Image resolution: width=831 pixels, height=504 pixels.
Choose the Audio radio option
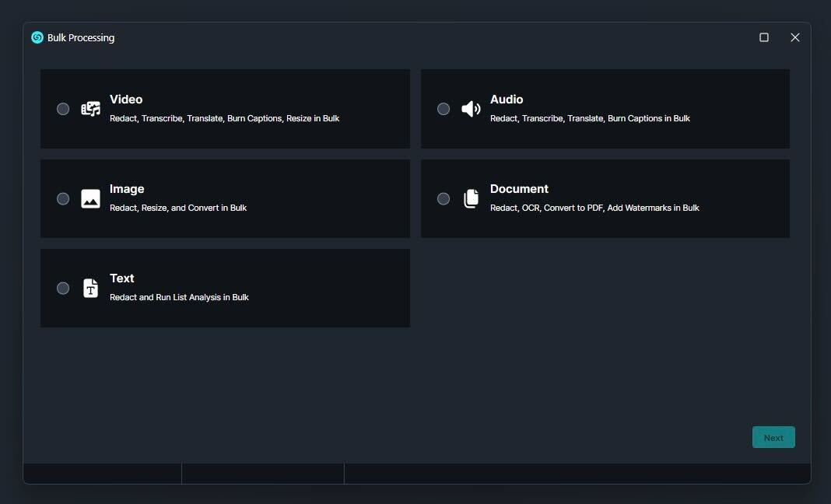[444, 109]
